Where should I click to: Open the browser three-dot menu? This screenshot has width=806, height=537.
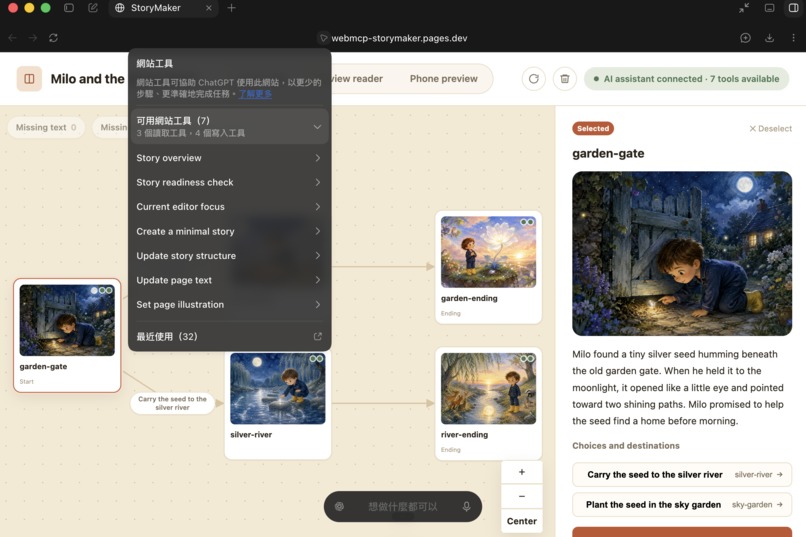(794, 38)
